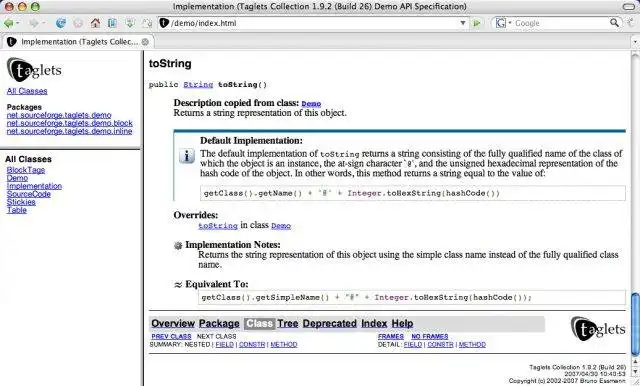
Task: Open Deprecated in the bottom navigation bar
Action: coord(329,324)
